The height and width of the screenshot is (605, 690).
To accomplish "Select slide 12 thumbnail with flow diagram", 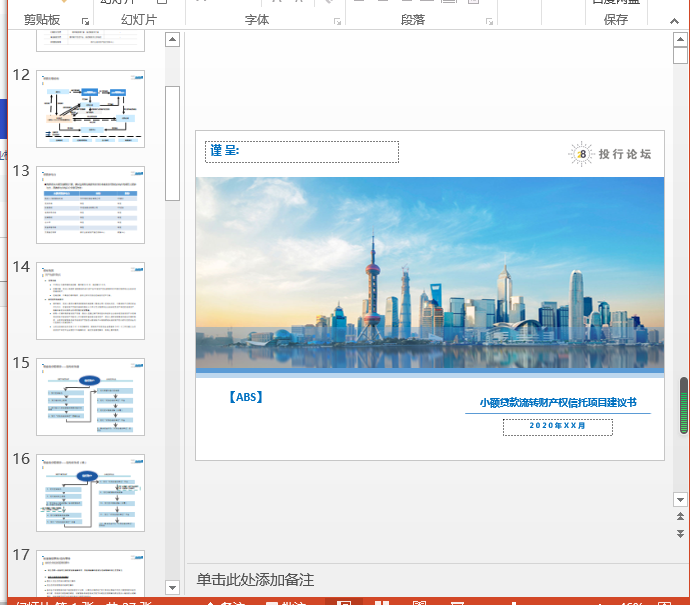I will [90, 109].
